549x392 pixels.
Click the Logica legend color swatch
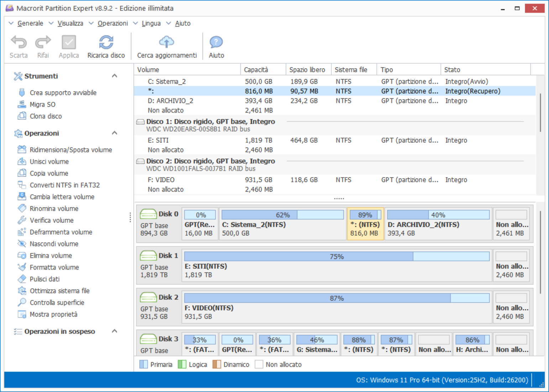[182, 364]
